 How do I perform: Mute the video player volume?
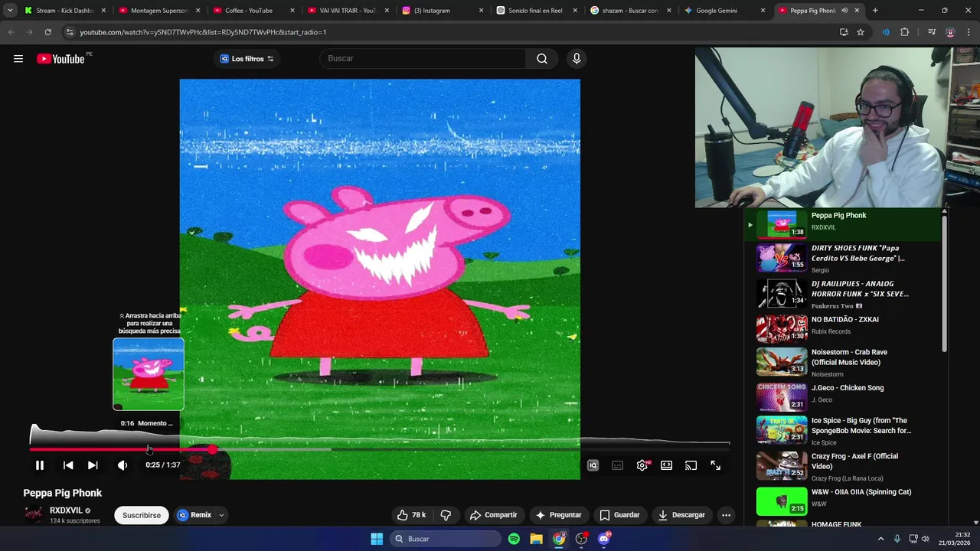coord(122,465)
